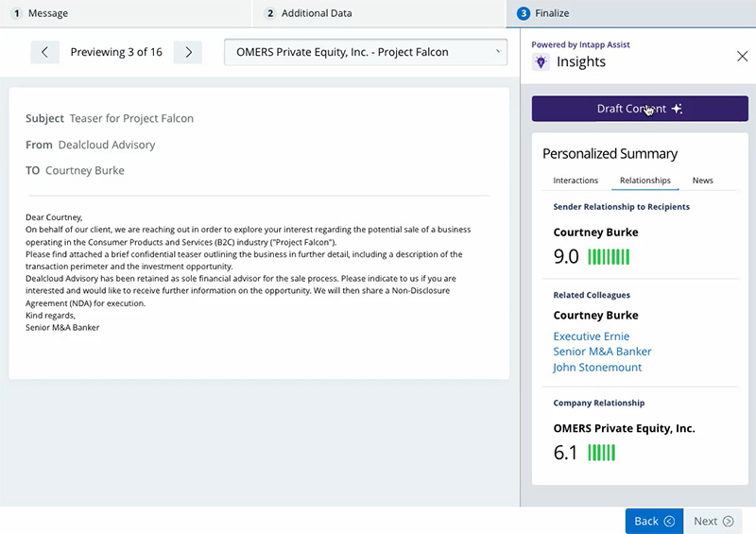
Task: Click the circled arrow on Back button
Action: [x=669, y=521]
